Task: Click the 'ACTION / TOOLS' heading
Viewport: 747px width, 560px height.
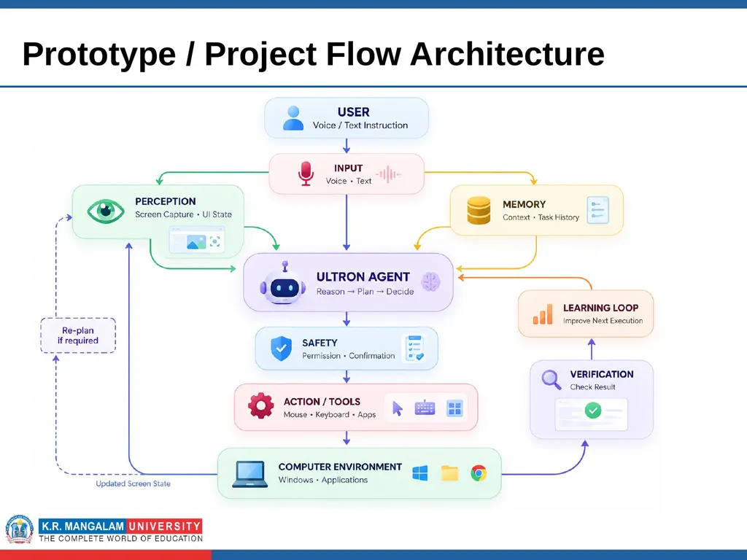Action: [x=322, y=402]
